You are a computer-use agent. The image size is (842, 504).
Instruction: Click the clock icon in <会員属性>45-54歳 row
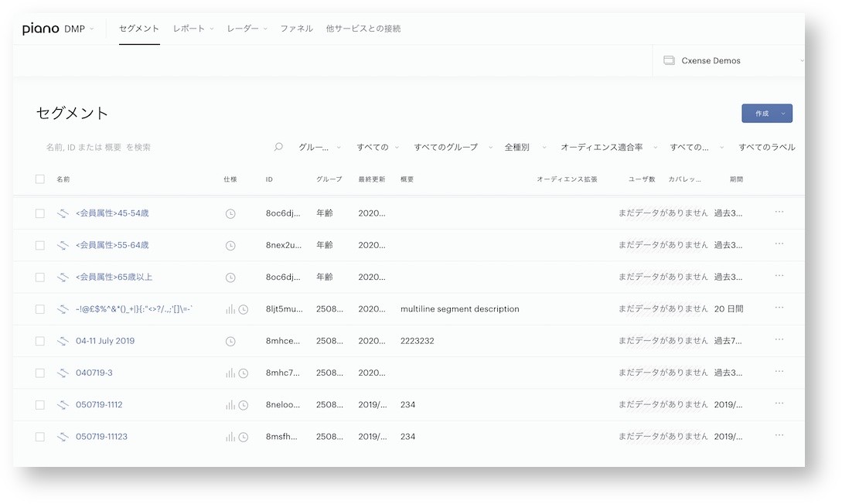tap(230, 213)
